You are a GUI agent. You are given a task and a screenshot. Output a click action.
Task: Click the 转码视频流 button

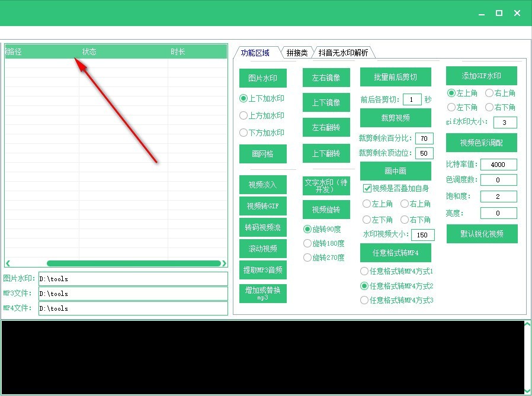tap(262, 227)
